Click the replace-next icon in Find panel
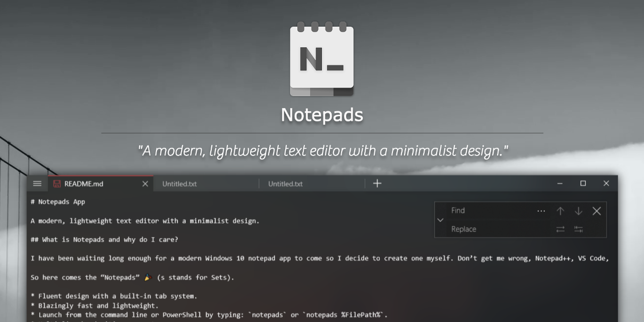The height and width of the screenshot is (322, 644). 560,229
